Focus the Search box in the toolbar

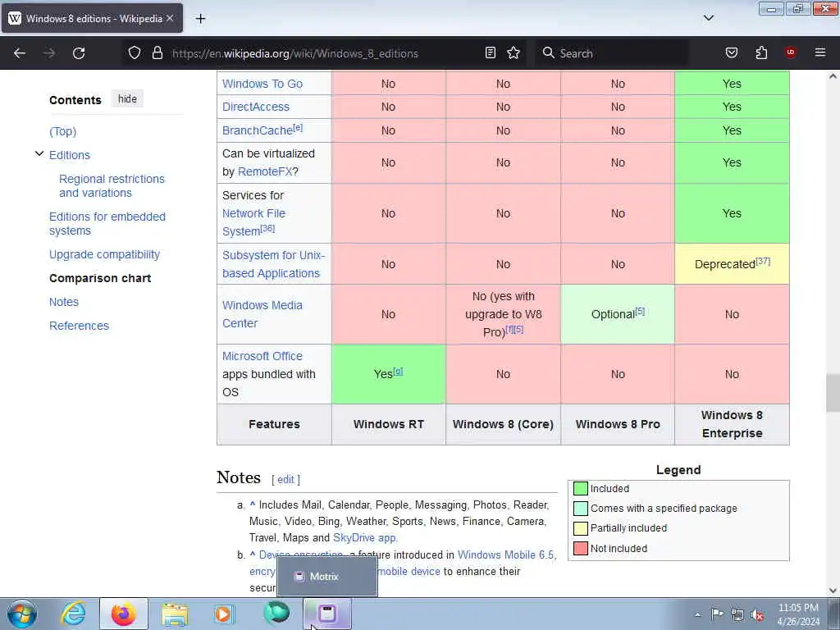[614, 53]
